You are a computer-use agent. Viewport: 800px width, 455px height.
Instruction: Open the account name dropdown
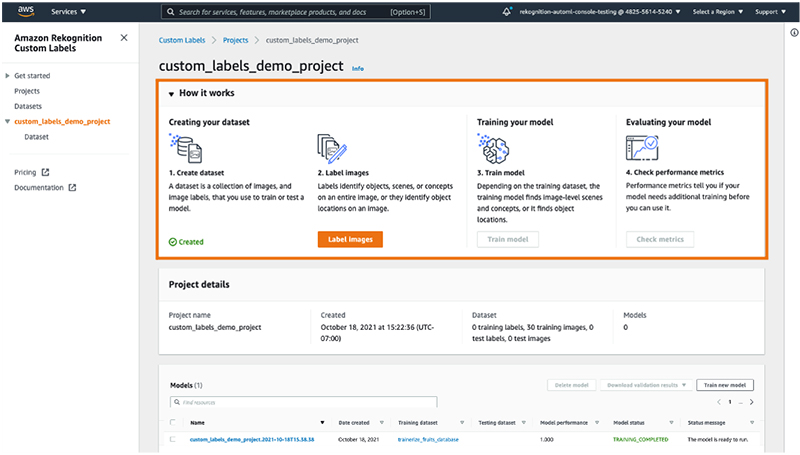click(600, 11)
